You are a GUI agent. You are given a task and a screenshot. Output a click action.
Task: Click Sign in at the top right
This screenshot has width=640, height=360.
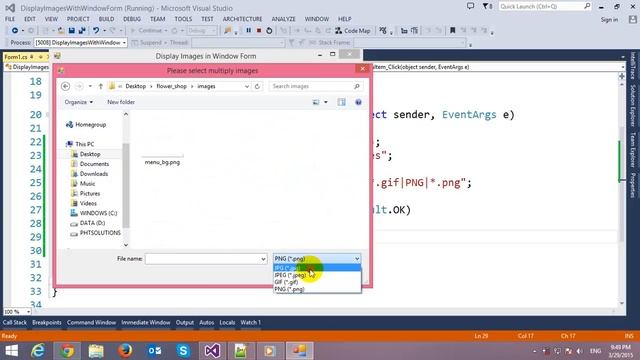pyautogui.click(x=609, y=20)
